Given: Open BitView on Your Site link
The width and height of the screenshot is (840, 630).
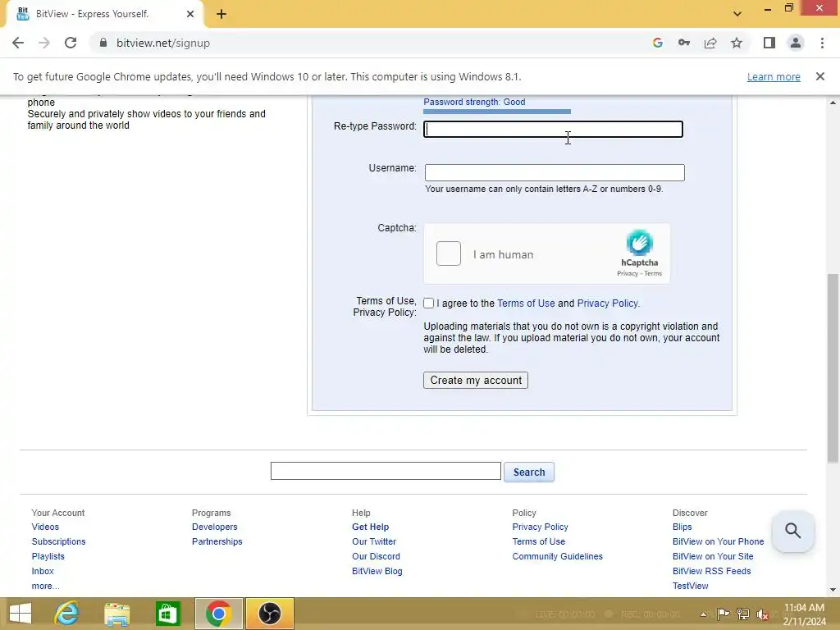Looking at the screenshot, I should click(713, 557).
